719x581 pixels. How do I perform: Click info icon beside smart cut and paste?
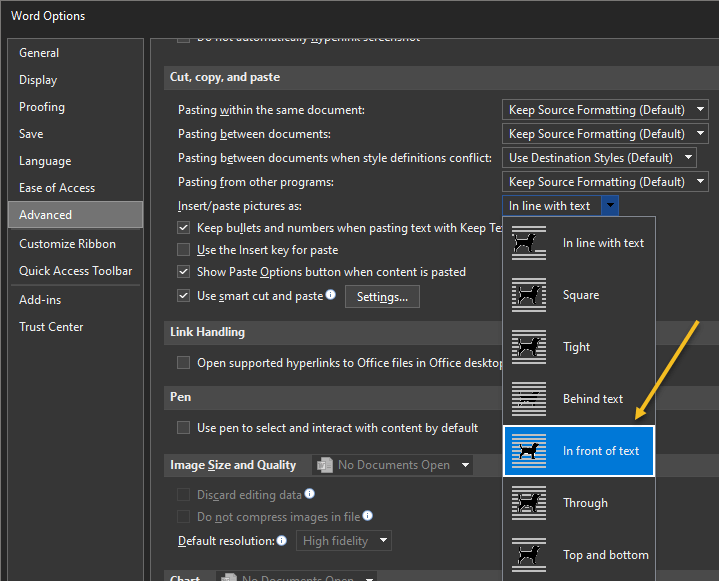pos(331,295)
